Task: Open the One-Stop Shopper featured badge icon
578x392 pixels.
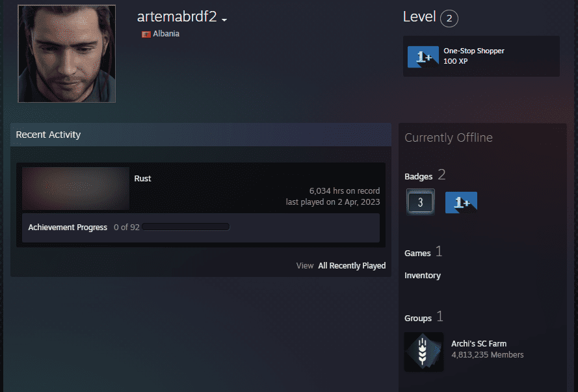Action: click(423, 57)
